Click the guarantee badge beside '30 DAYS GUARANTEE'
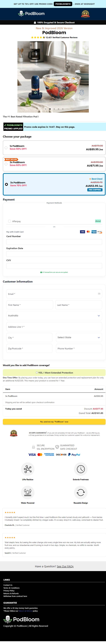 pos(14,433)
